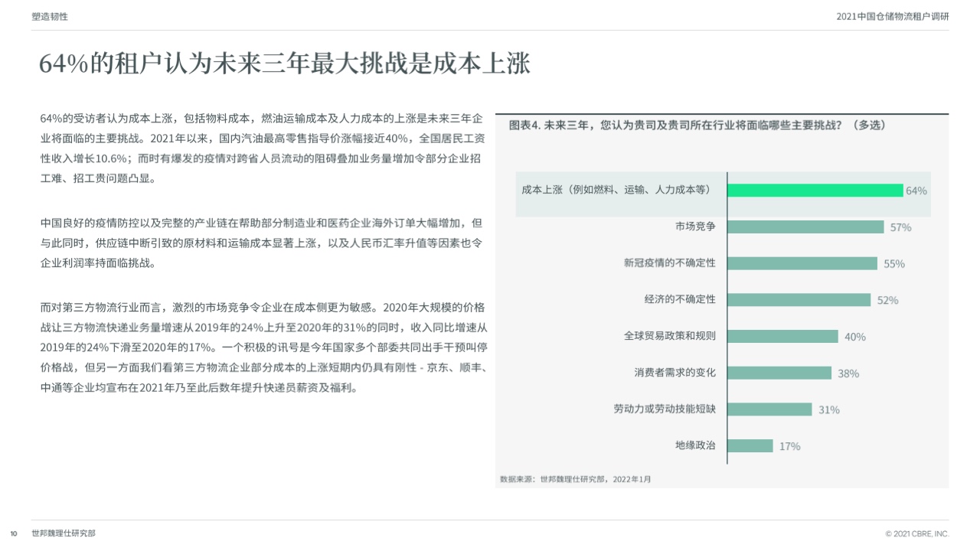Select the bar for '市场竞争'
980x551 pixels.
[x=805, y=227]
